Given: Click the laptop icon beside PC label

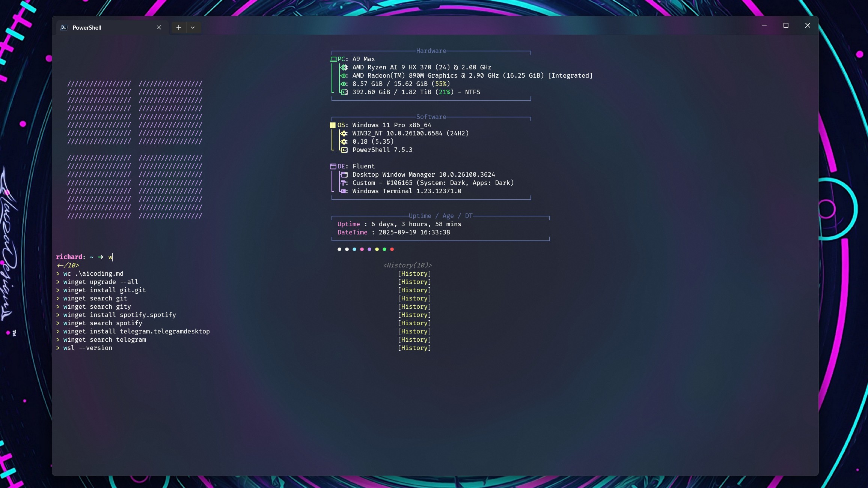Looking at the screenshot, I should (333, 59).
